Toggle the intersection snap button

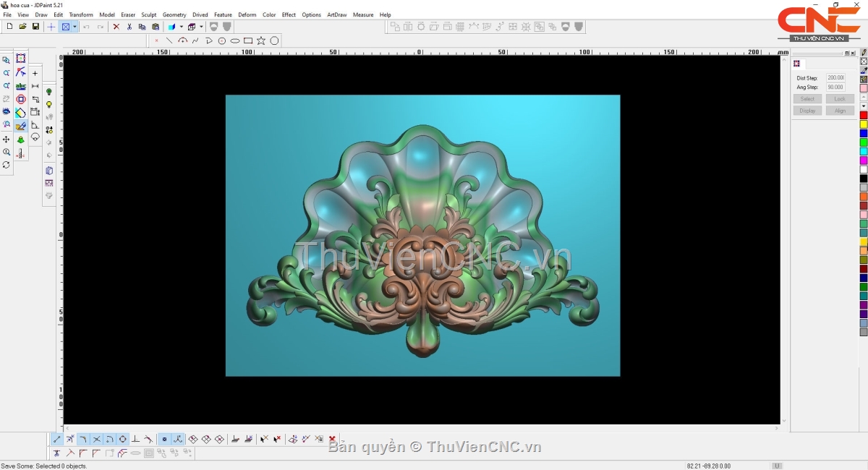click(96, 439)
